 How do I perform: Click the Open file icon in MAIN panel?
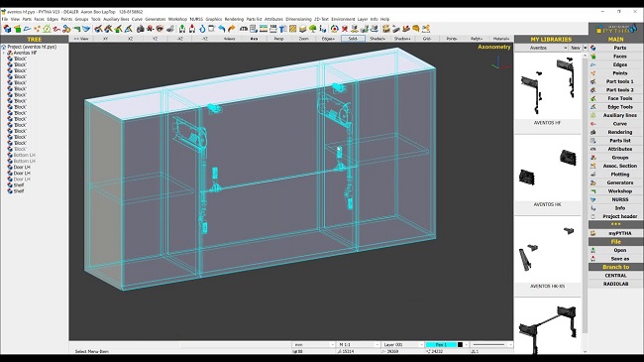593,250
